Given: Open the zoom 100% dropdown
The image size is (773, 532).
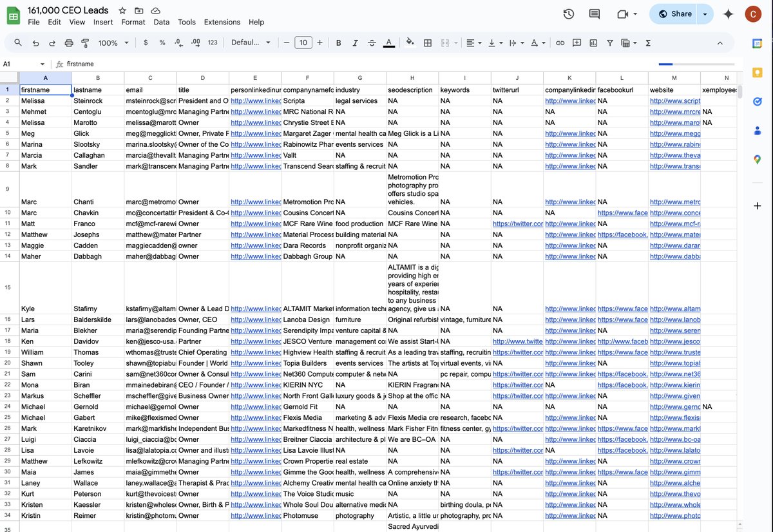Looking at the screenshot, I should coord(113,43).
